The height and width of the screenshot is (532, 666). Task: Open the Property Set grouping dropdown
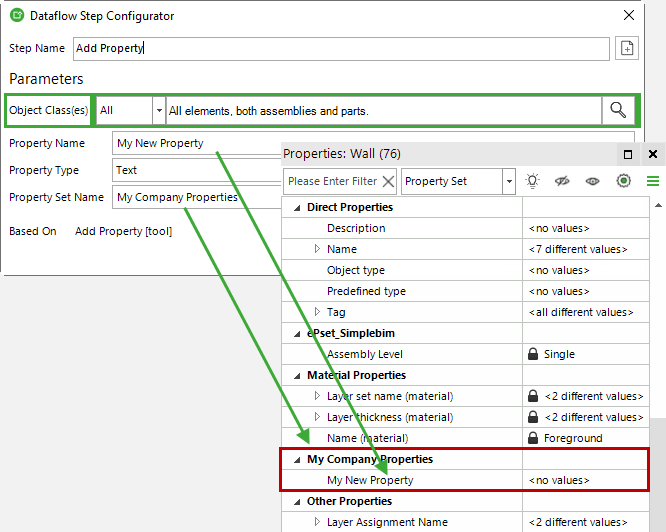(509, 182)
